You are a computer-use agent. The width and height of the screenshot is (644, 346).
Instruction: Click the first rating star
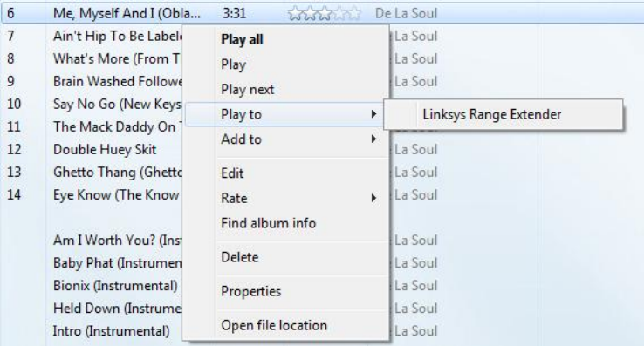pos(295,14)
